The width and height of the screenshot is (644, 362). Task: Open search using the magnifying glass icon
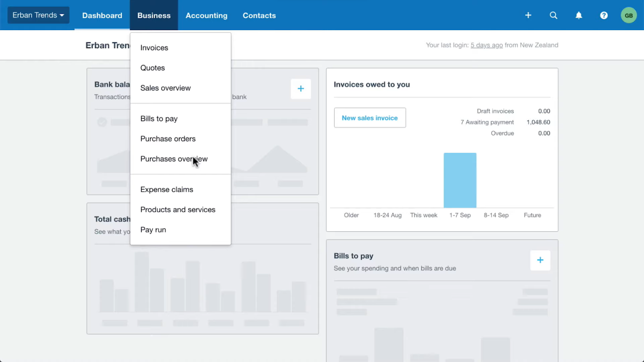tap(553, 15)
